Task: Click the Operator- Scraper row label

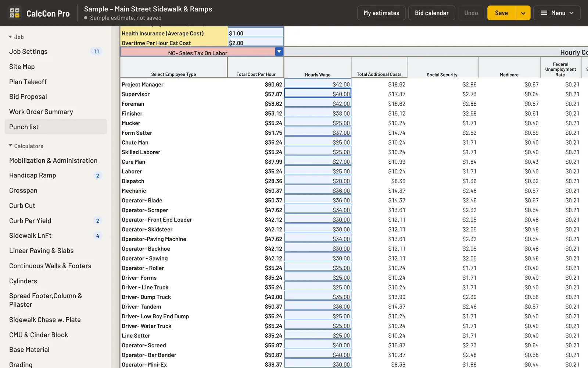Action: (x=145, y=210)
